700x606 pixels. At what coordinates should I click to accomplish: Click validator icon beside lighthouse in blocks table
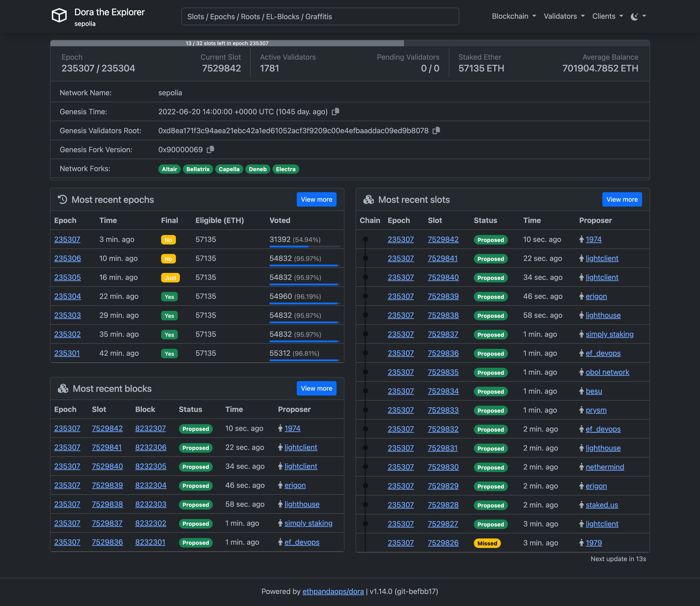pos(280,504)
